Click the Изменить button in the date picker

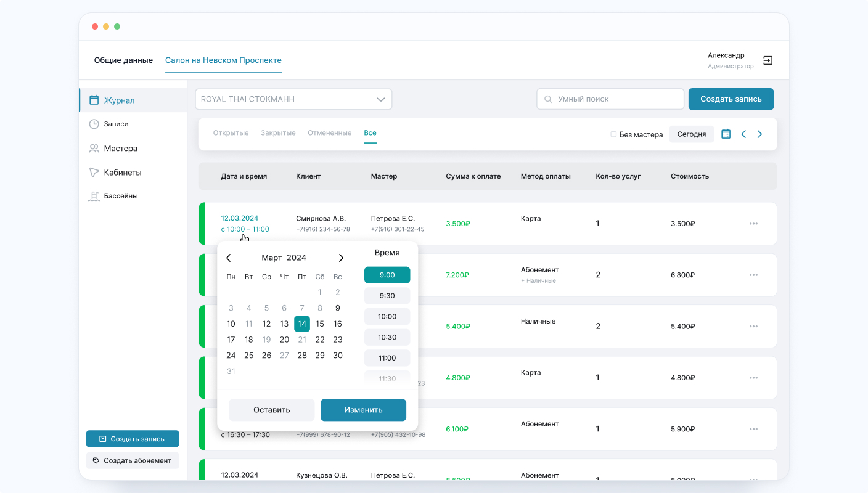click(363, 410)
